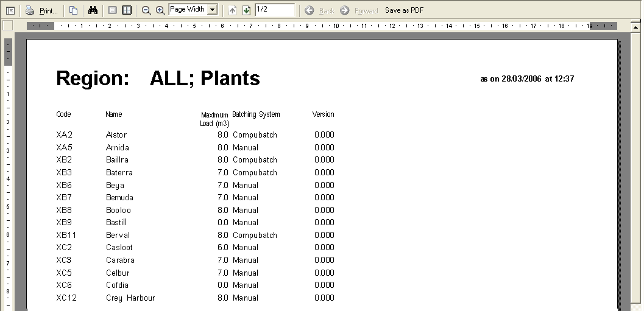Open search with the binoculars icon
Image resolution: width=644 pixels, height=311 pixels.
point(93,10)
